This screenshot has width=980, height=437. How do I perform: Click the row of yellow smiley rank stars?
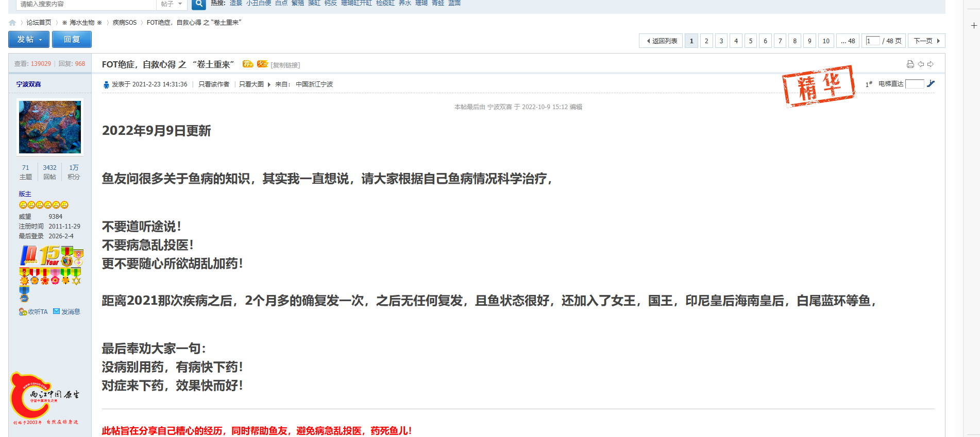(x=44, y=205)
